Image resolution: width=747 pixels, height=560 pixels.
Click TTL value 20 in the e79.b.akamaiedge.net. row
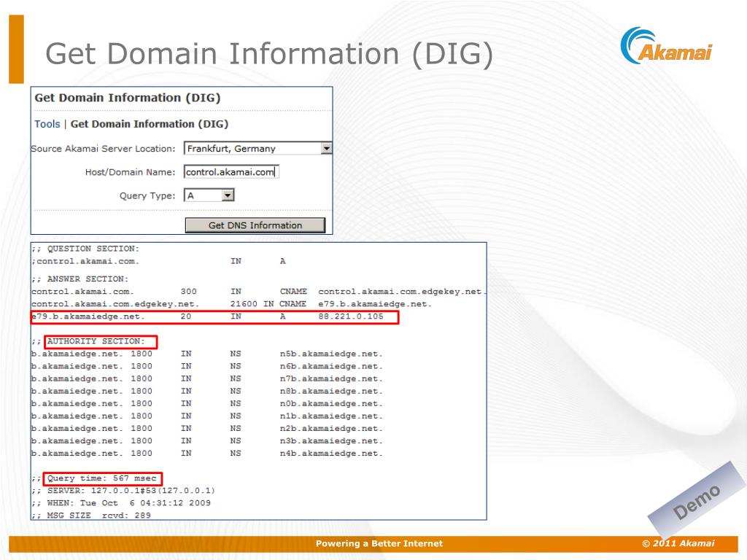pos(186,316)
